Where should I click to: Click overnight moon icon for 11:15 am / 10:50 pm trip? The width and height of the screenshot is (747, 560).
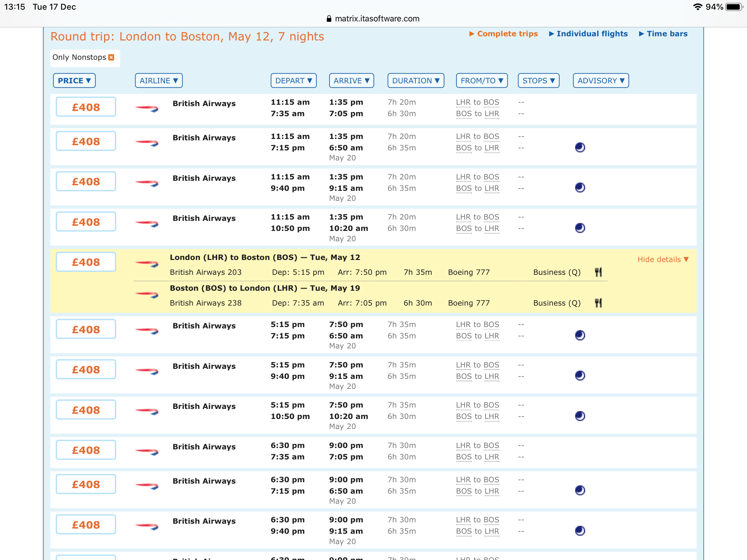[x=580, y=228]
